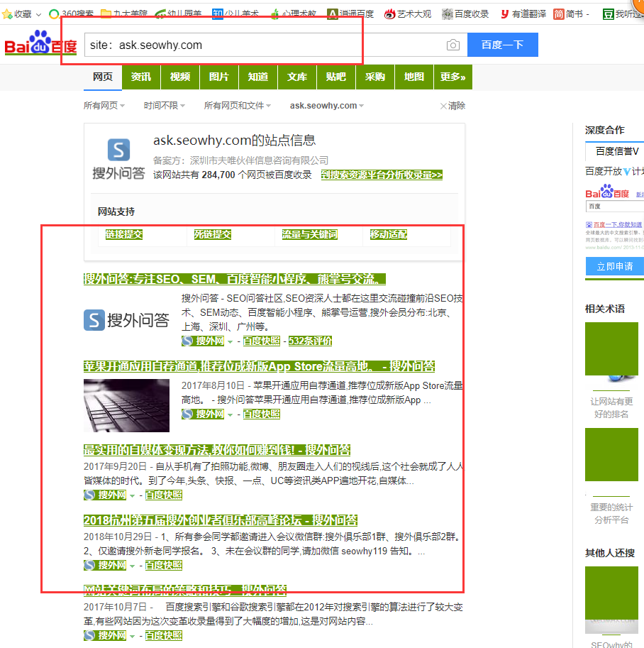The height and width of the screenshot is (648, 644).
Task: Click the camera image search icon
Action: point(453,45)
